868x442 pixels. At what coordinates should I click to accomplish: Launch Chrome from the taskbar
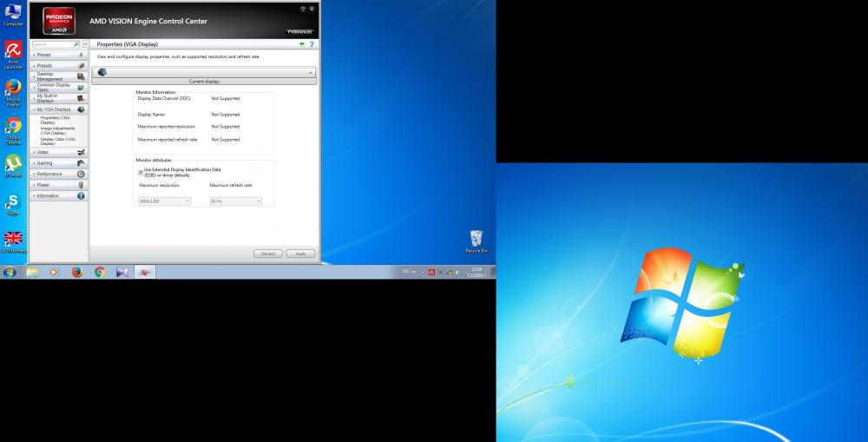[x=100, y=272]
